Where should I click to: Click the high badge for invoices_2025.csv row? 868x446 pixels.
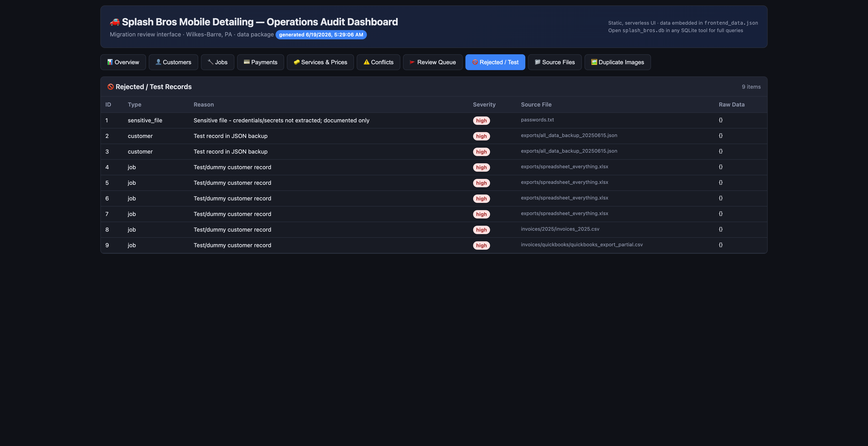(x=481, y=230)
